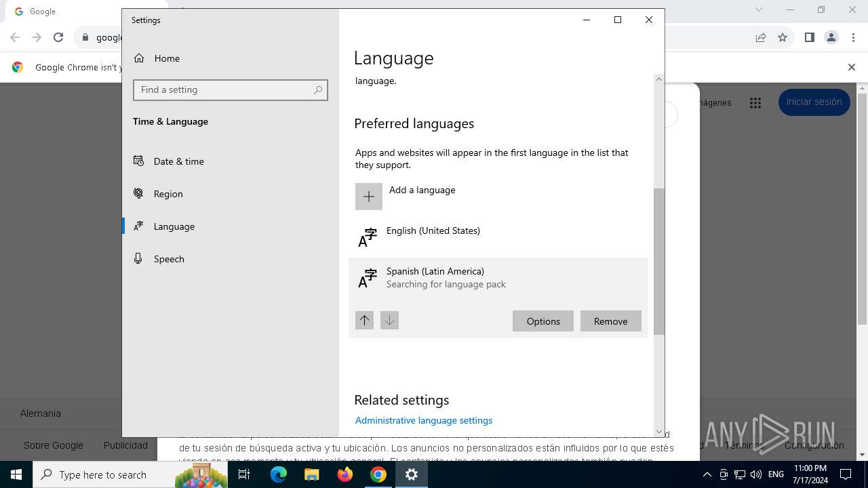Viewport: 868px width, 488px height.
Task: Open the Google apps grid
Action: pyautogui.click(x=755, y=103)
